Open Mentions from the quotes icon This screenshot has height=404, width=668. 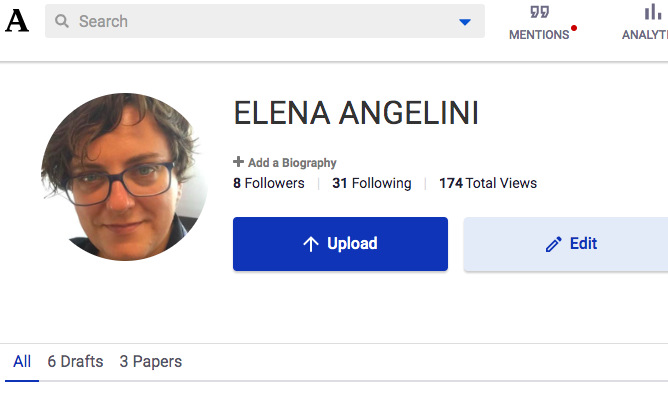point(539,12)
